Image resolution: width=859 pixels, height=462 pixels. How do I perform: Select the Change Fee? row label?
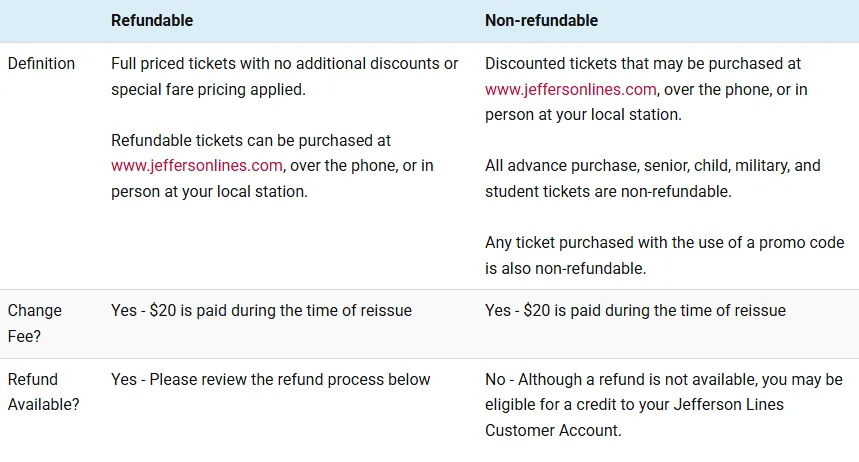click(34, 322)
